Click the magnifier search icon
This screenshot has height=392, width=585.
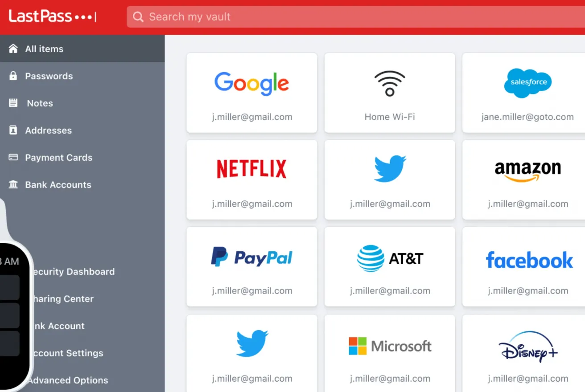coord(138,17)
